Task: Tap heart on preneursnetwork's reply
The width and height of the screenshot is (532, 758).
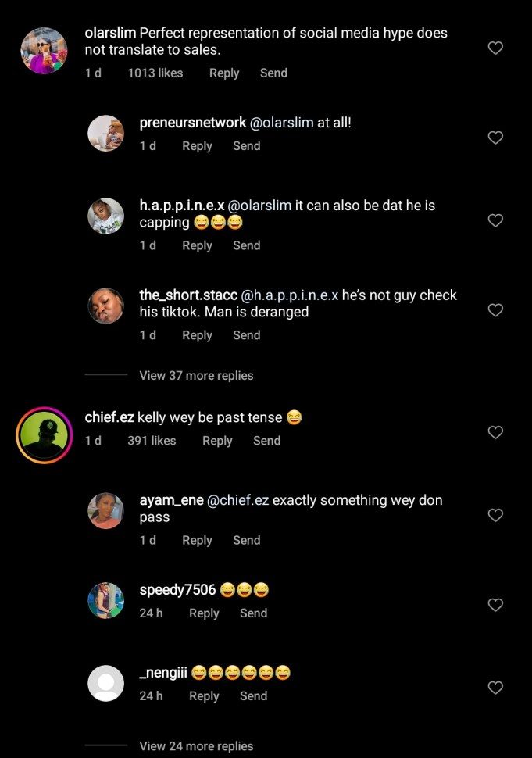Action: tap(495, 138)
